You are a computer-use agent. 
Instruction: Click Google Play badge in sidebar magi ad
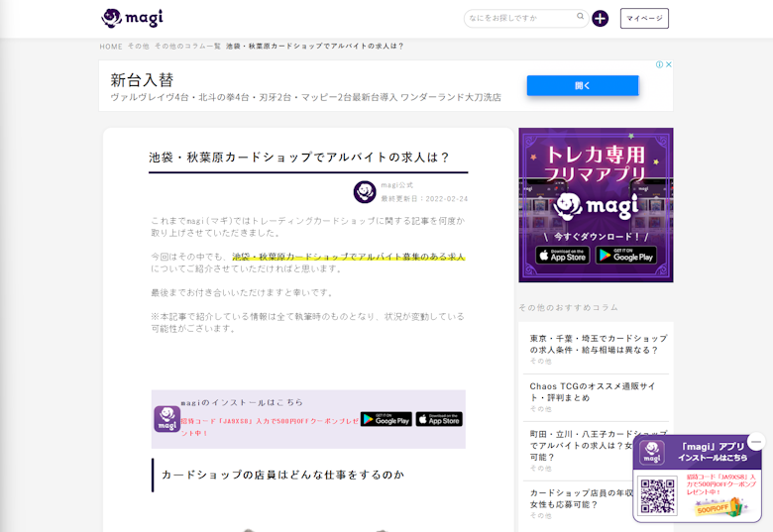click(x=625, y=256)
